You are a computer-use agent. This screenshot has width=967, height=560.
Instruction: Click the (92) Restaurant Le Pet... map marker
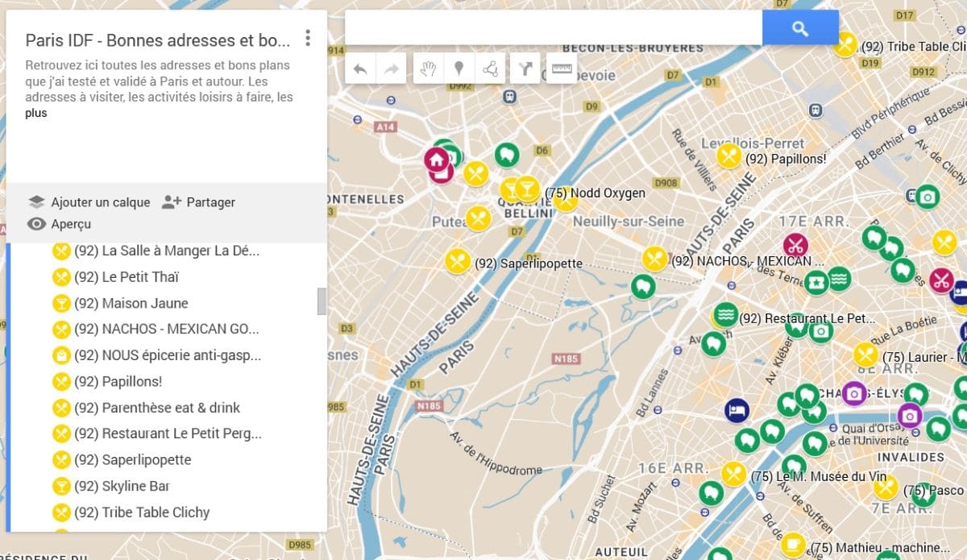[x=726, y=314]
